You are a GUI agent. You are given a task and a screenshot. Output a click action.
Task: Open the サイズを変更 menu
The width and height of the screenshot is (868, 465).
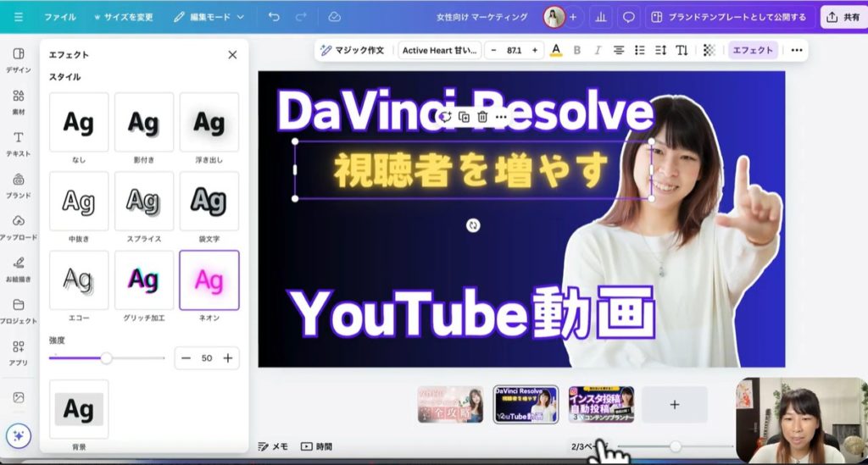pos(124,17)
